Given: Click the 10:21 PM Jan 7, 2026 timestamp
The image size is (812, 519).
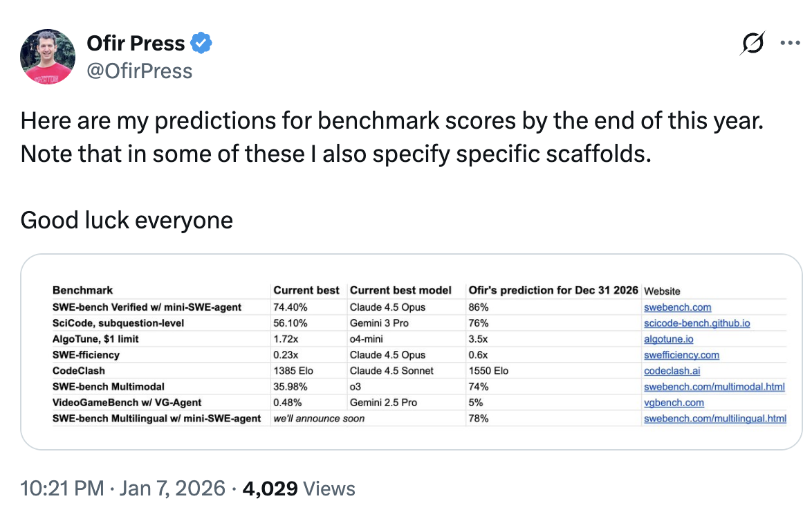Looking at the screenshot, I should point(123,489).
